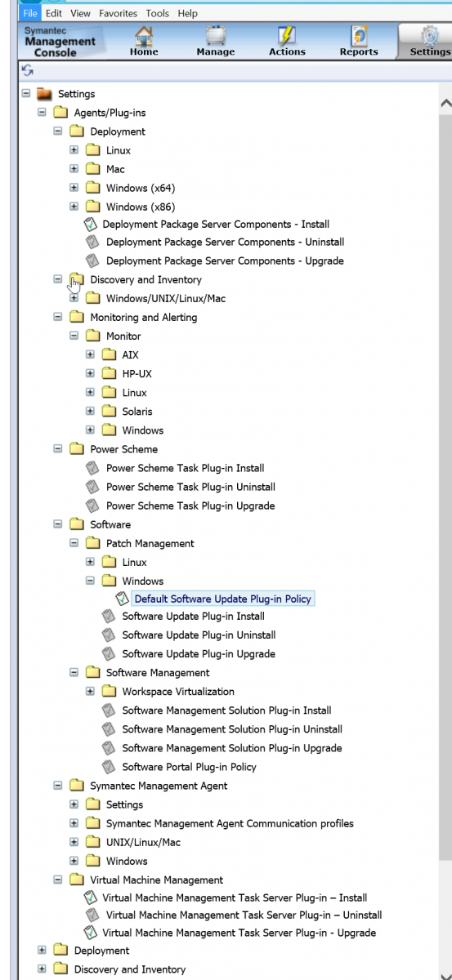Collapse the Agents/Plug-ins node

[42, 112]
